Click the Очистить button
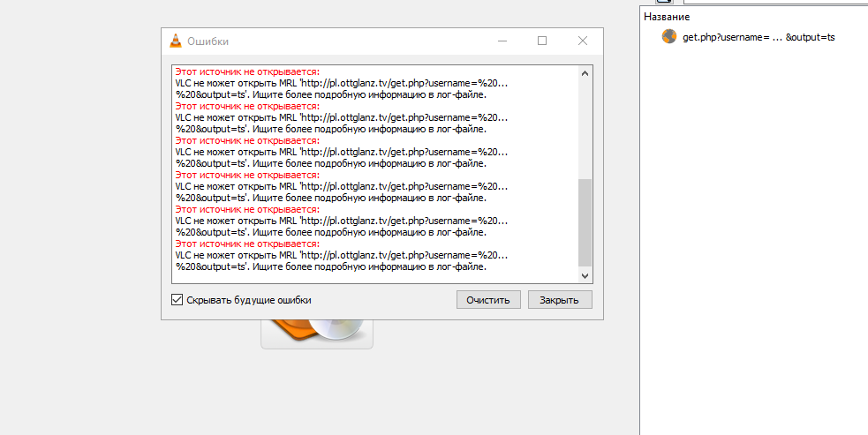The image size is (868, 435). (488, 300)
